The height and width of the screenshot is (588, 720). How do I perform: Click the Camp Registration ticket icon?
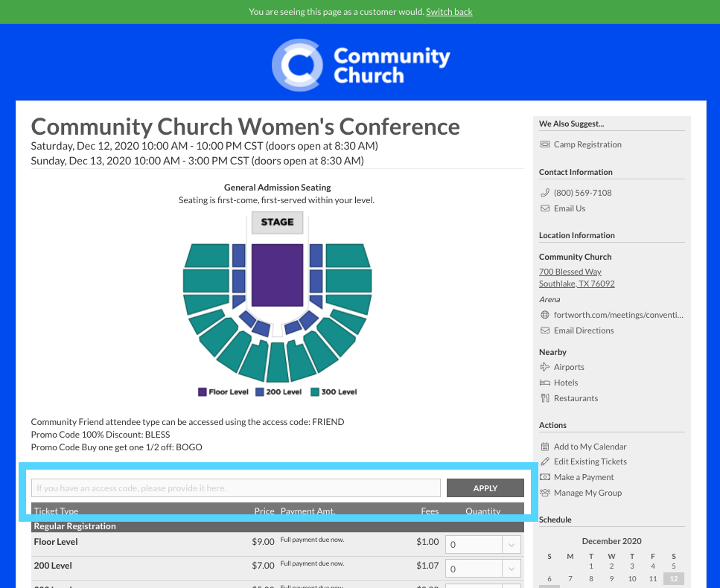tap(544, 144)
